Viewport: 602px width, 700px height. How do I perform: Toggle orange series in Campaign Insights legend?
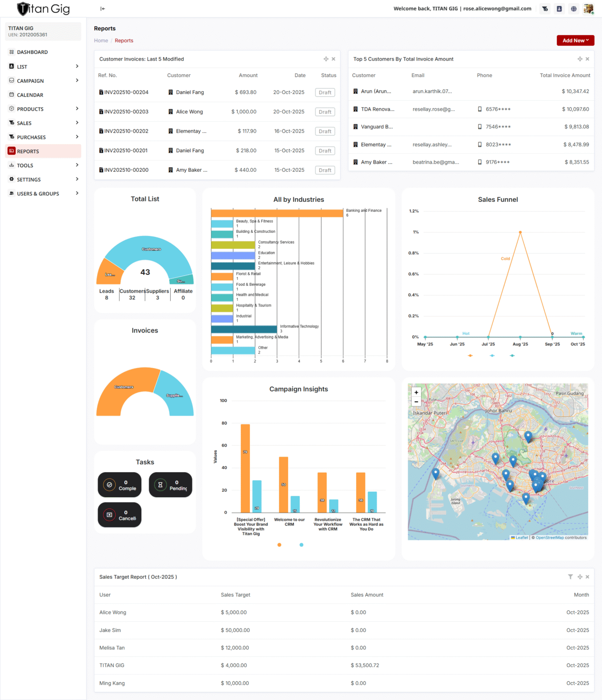pos(280,545)
